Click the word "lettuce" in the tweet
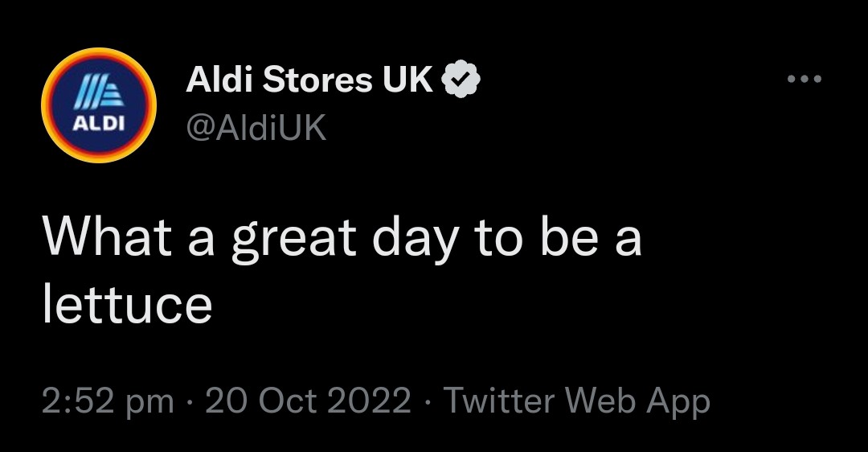 127,303
